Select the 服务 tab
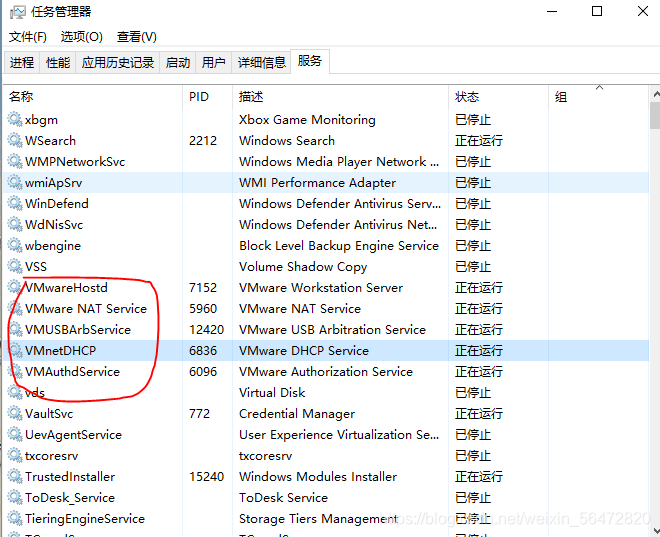This screenshot has width=660, height=537. point(310,61)
